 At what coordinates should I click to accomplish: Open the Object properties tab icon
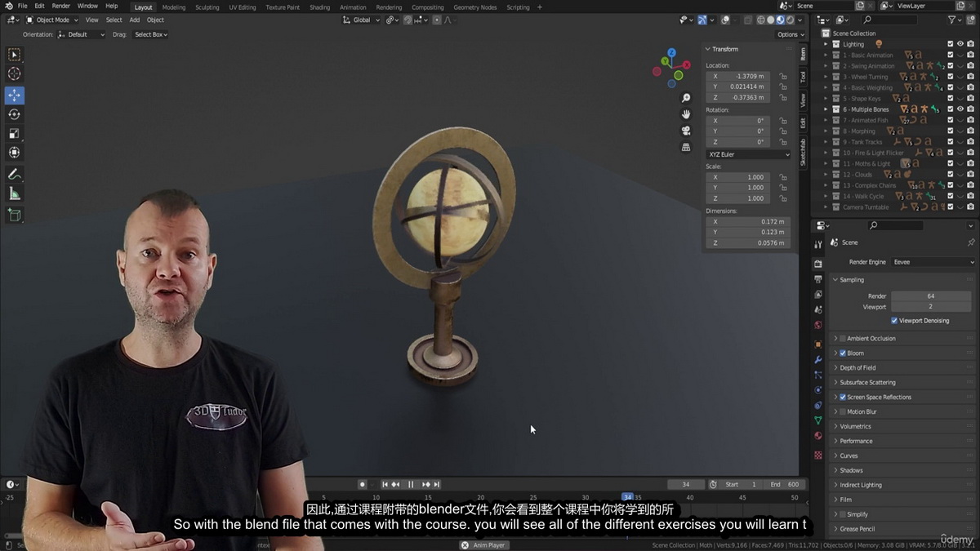[818, 344]
